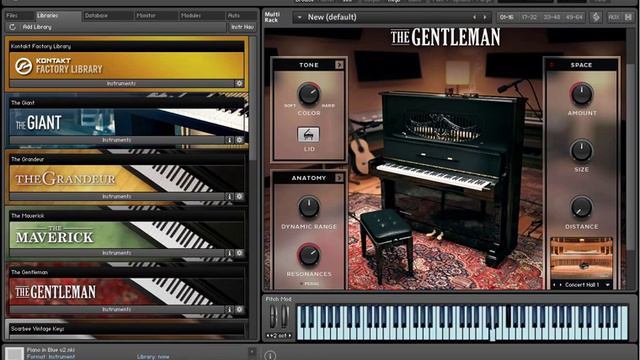This screenshot has width=640, height=360.
Task: Click the Resonances knob
Action: (x=309, y=255)
